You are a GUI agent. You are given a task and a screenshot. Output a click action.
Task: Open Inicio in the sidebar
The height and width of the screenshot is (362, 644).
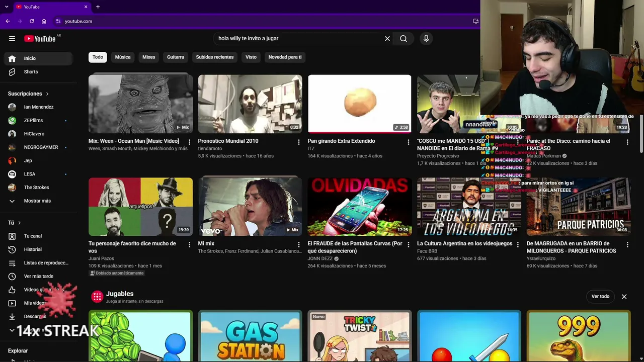point(38,58)
